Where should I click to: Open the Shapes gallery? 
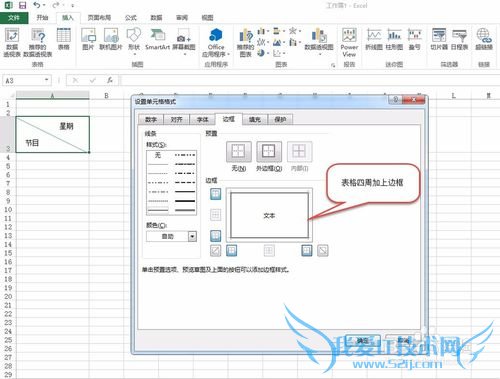point(134,41)
